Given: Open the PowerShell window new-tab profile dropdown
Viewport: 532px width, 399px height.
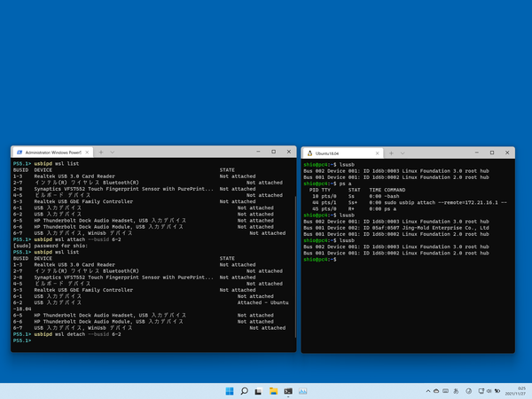Looking at the screenshot, I should point(113,152).
